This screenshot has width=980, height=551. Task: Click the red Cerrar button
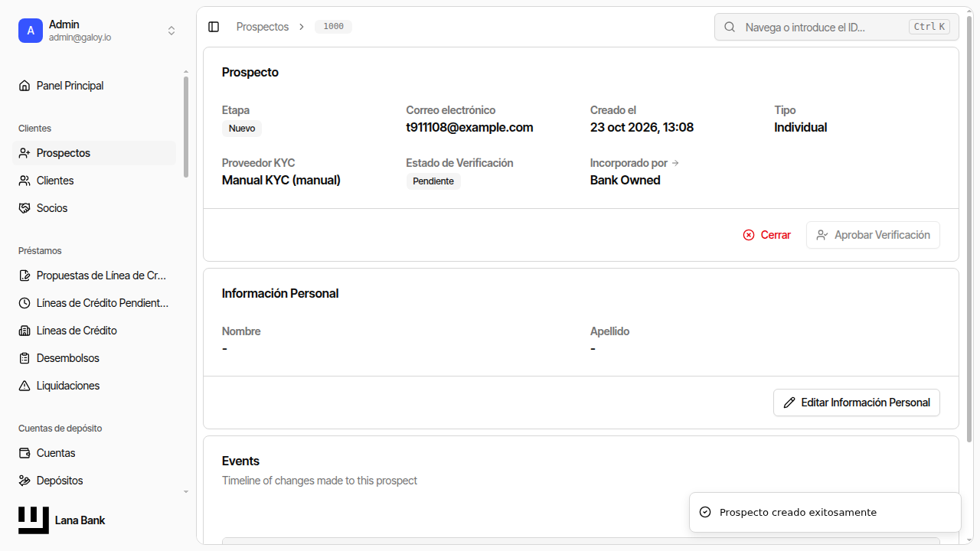tap(767, 235)
